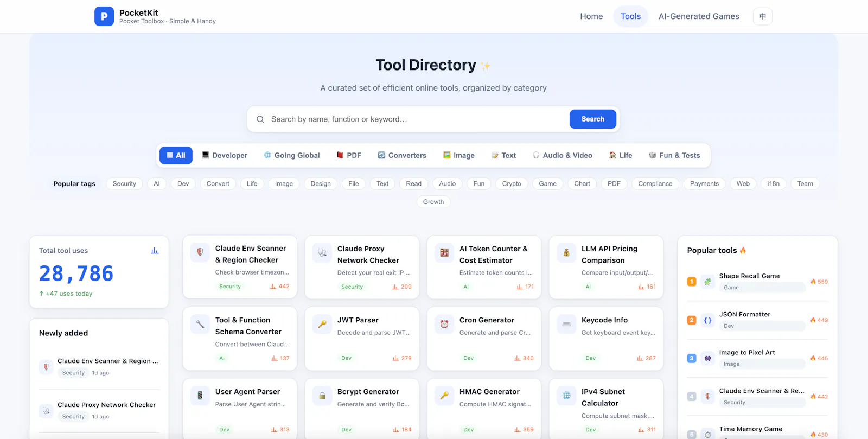Click the JSON Formatter braces icon
The height and width of the screenshot is (439, 868).
coord(707,320)
